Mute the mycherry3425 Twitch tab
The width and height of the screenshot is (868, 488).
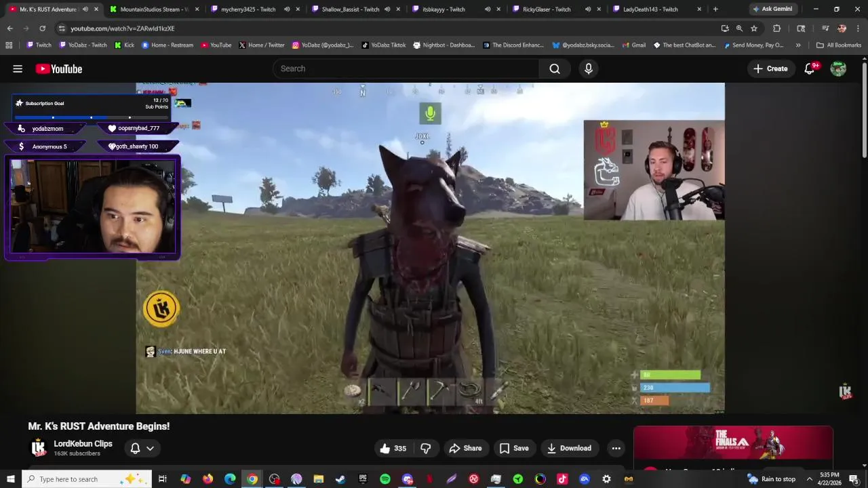(287, 9)
